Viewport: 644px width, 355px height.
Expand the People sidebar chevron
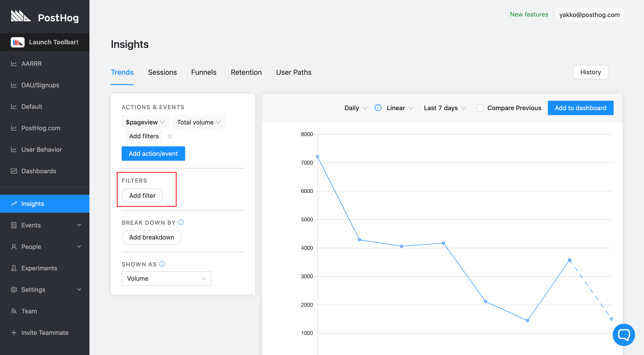click(79, 247)
